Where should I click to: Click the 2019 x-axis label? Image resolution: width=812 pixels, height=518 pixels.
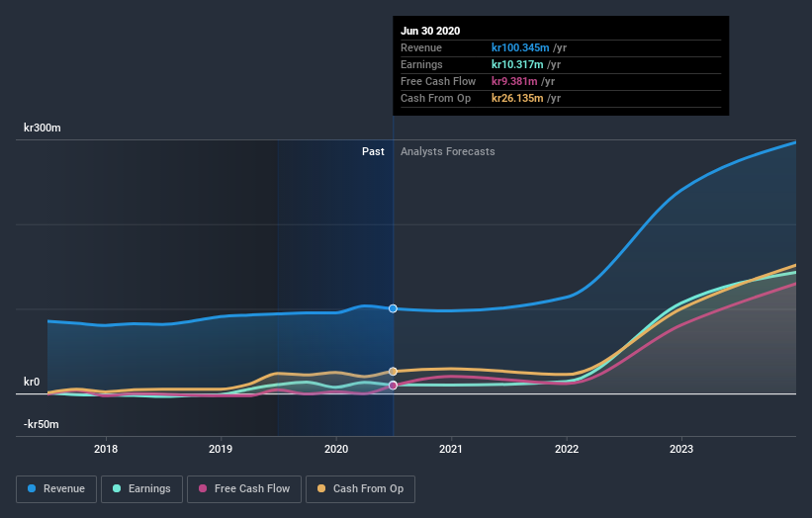(221, 449)
